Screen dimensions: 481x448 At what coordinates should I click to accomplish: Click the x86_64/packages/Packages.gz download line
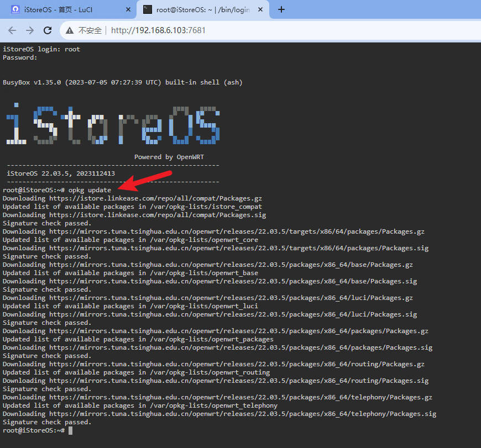[x=216, y=331]
